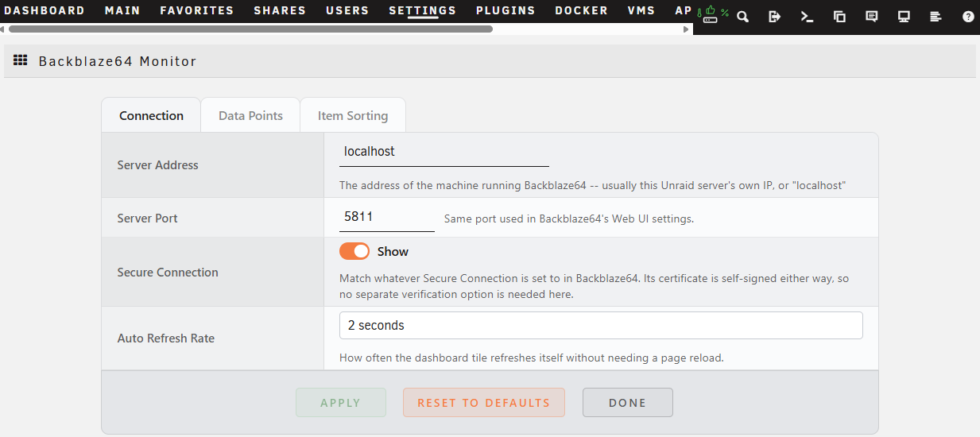This screenshot has width=980, height=437.
Task: Open the terminal prompt icon
Action: click(807, 17)
